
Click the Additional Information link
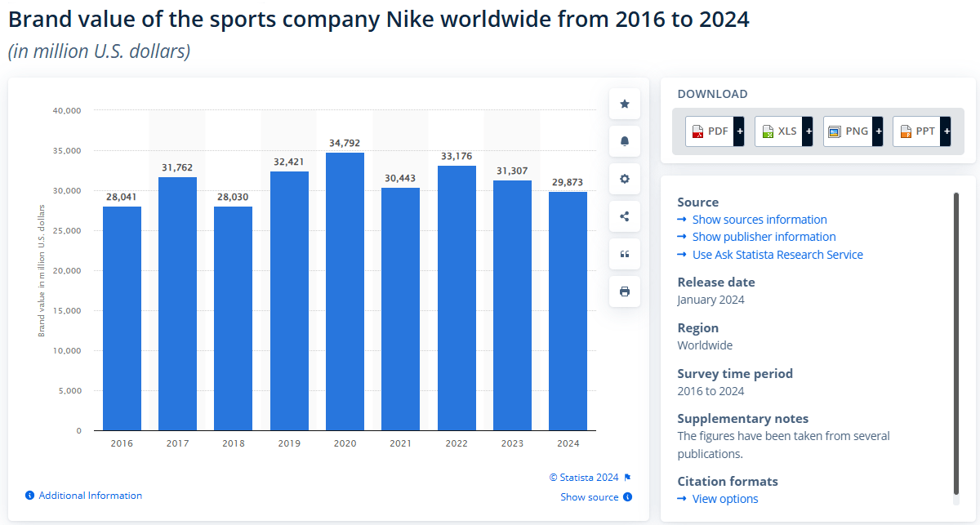tap(91, 496)
